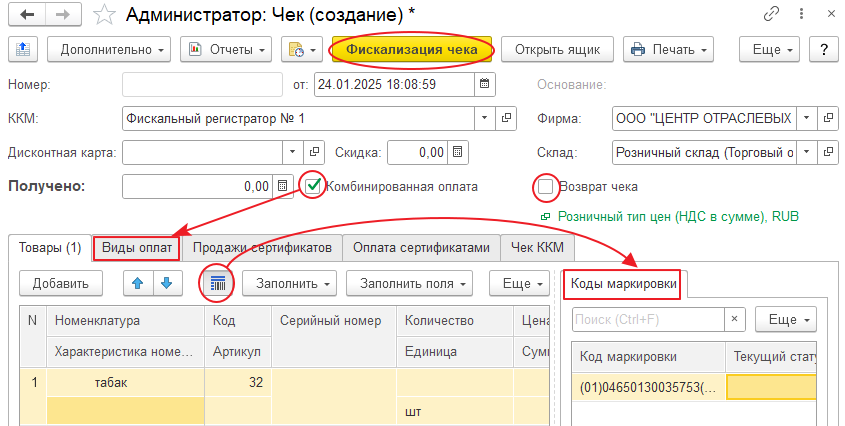Open calculator for Скидка field
845x426 pixels.
pyautogui.click(x=458, y=152)
